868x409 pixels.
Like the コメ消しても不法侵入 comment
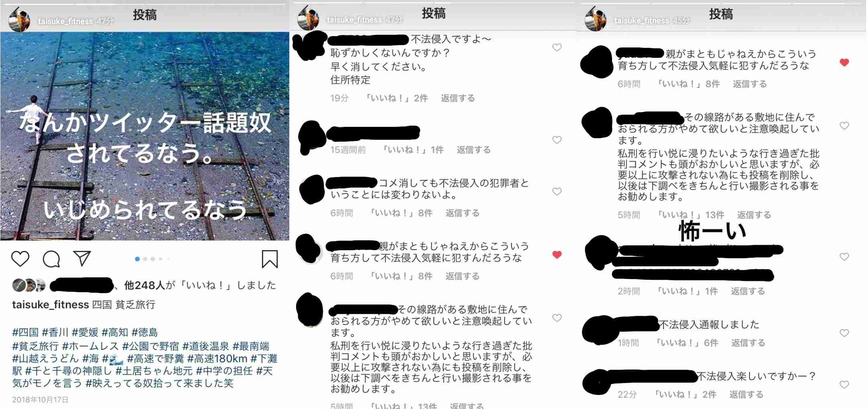click(x=557, y=191)
